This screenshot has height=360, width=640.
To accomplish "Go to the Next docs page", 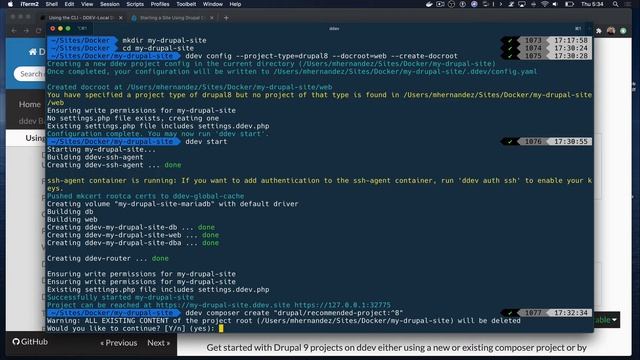I will click(158, 343).
